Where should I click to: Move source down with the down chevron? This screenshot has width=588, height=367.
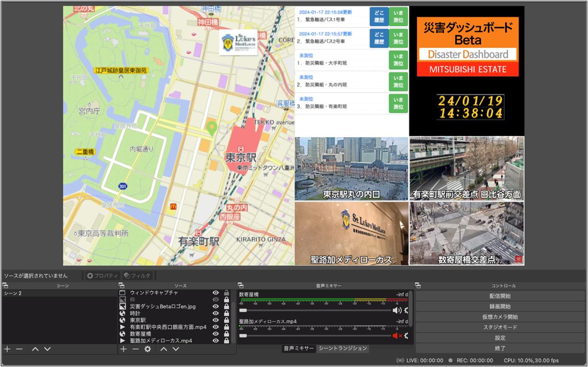coord(176,349)
